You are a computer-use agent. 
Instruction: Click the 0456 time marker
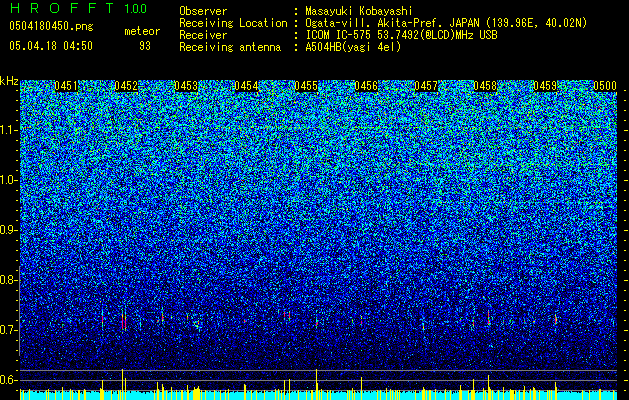pyautogui.click(x=366, y=86)
